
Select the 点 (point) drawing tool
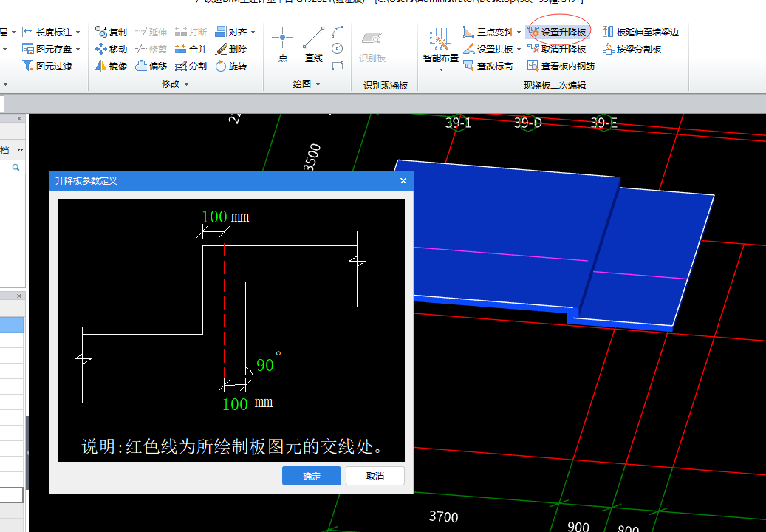pyautogui.click(x=282, y=45)
